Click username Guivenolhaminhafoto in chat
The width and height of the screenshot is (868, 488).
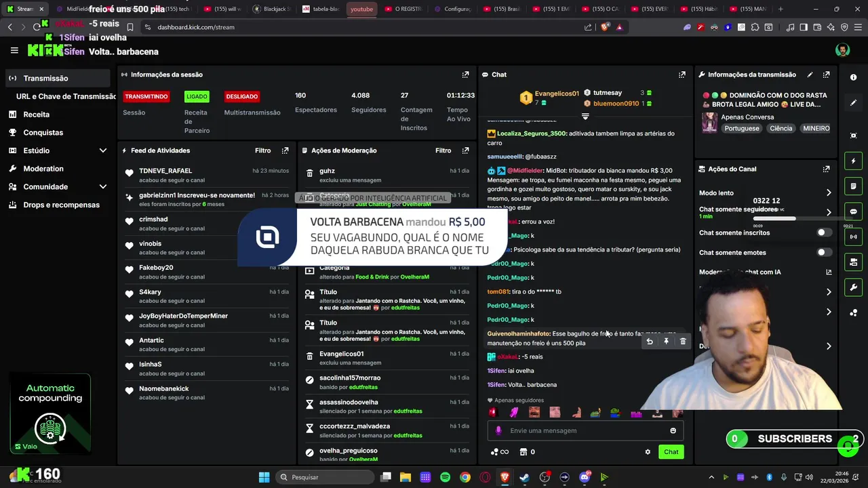(519, 333)
